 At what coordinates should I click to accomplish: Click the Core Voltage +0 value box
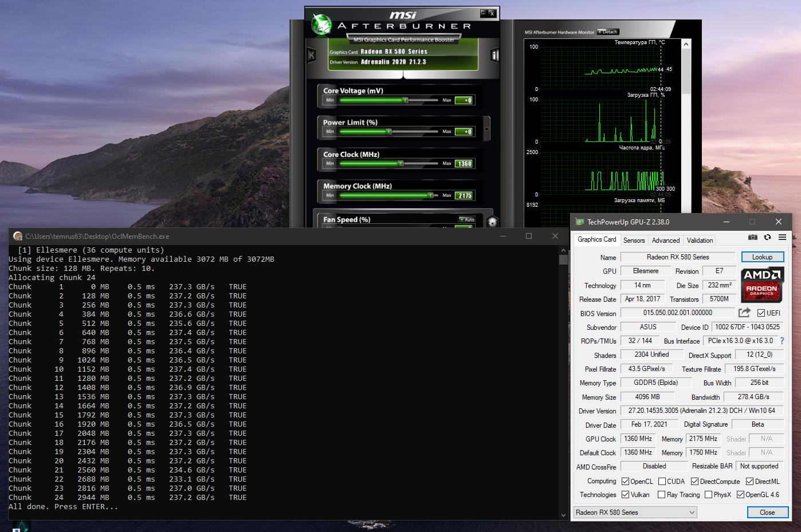pyautogui.click(x=464, y=100)
